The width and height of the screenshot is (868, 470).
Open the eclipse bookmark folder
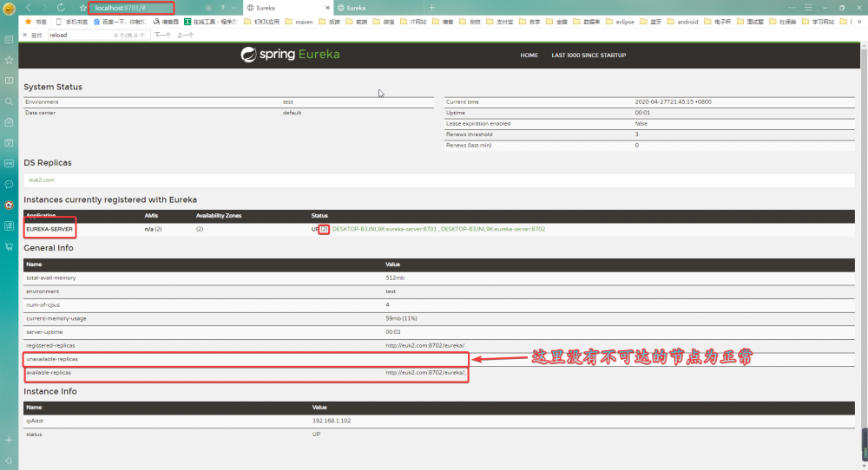(x=620, y=22)
